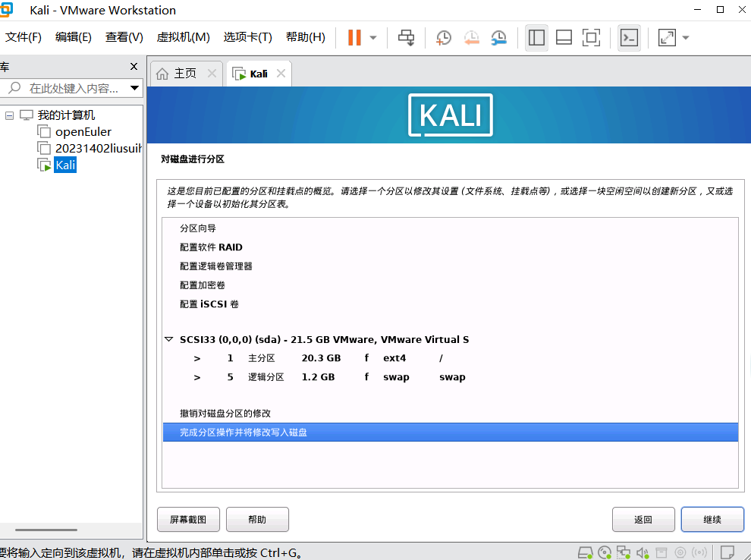
Task: Close the 主页 tab
Action: (x=212, y=74)
